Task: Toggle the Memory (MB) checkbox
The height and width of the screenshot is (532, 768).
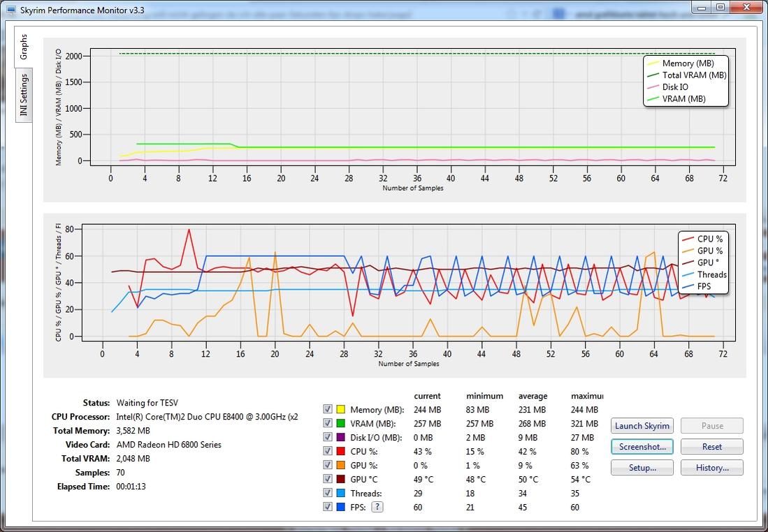Action: 328,409
